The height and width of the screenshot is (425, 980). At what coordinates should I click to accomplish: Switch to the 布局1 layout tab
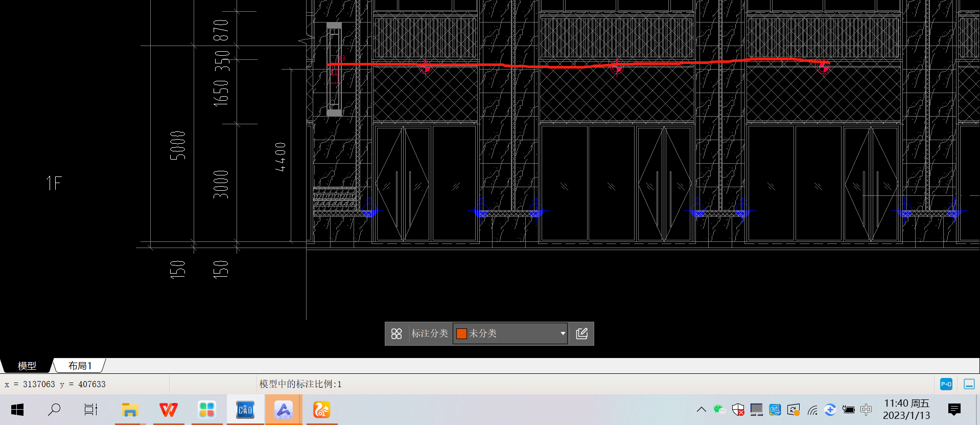tap(80, 366)
